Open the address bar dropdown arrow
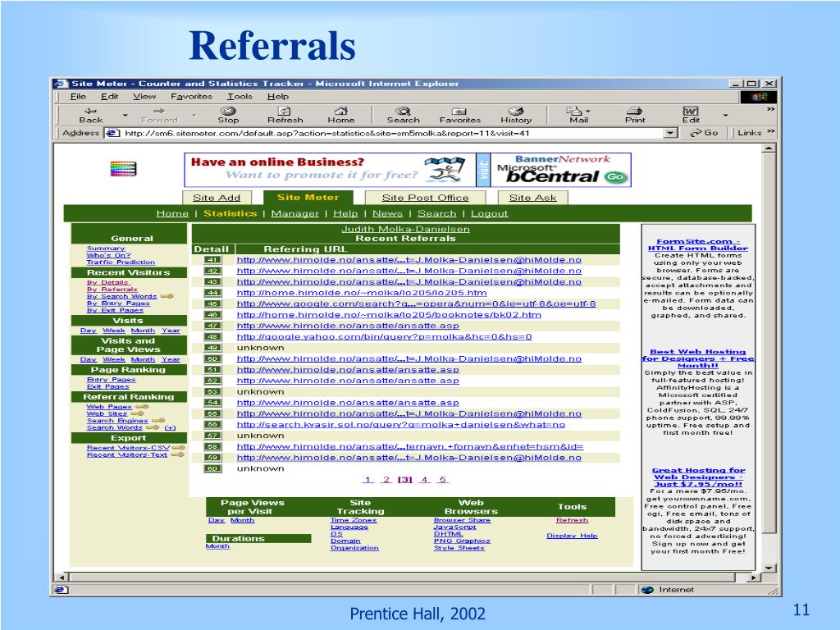Screen dimensions: 840x630 670,133
